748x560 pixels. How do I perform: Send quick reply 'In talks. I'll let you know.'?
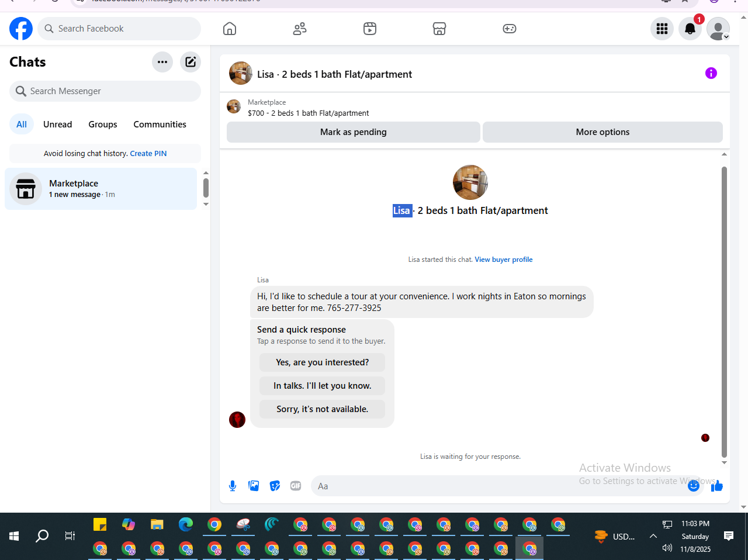(x=323, y=386)
